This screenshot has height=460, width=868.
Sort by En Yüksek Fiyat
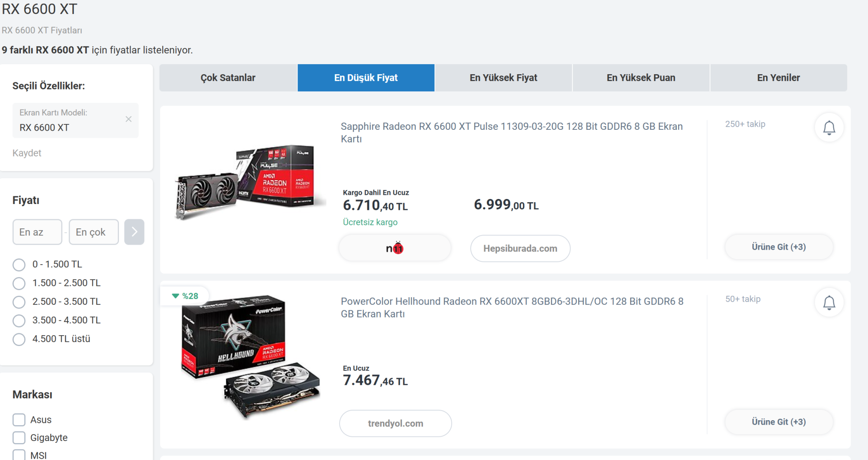point(503,78)
